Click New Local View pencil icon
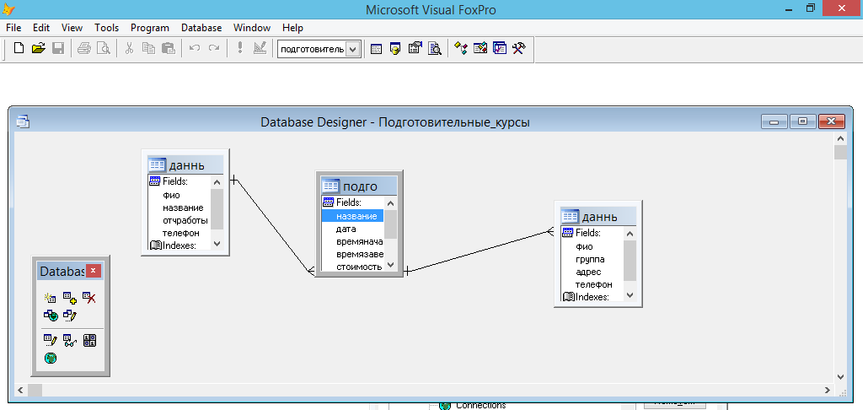The width and height of the screenshot is (868, 410). click(x=70, y=316)
